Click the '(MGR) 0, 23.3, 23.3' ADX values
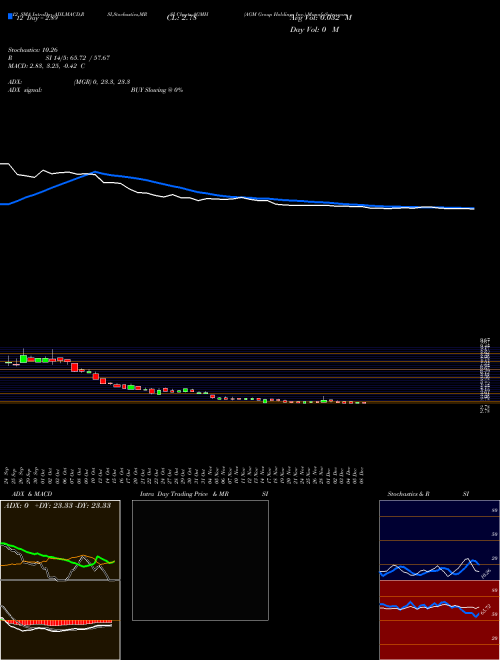 click(x=101, y=82)
